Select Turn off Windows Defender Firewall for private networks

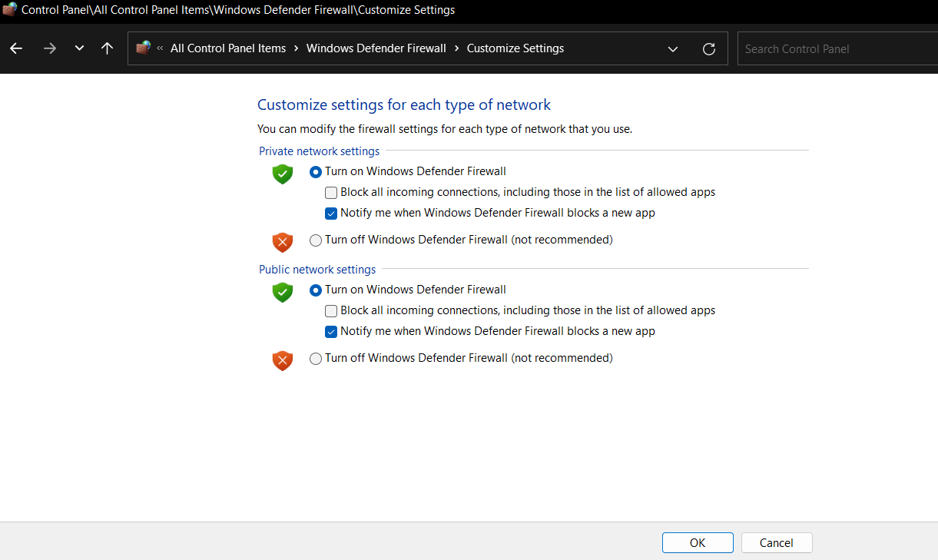tap(315, 240)
